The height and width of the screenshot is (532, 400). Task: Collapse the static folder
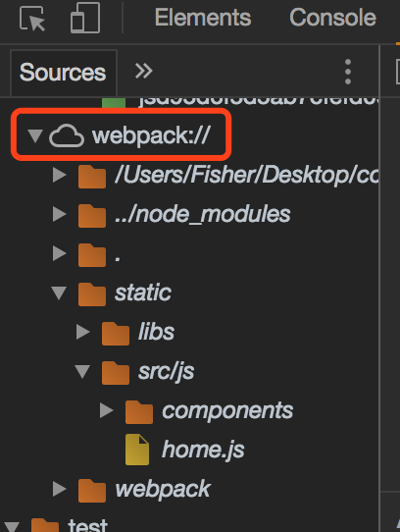pyautogui.click(x=59, y=293)
